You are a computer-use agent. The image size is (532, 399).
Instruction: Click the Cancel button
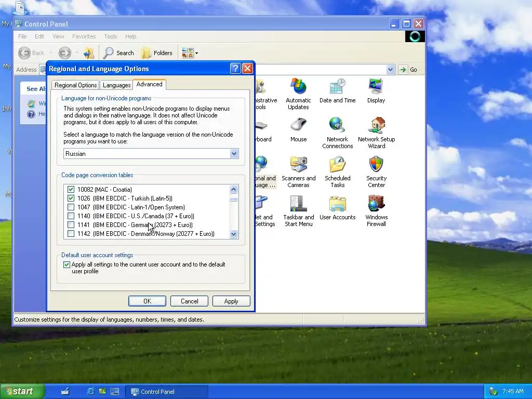tap(189, 301)
